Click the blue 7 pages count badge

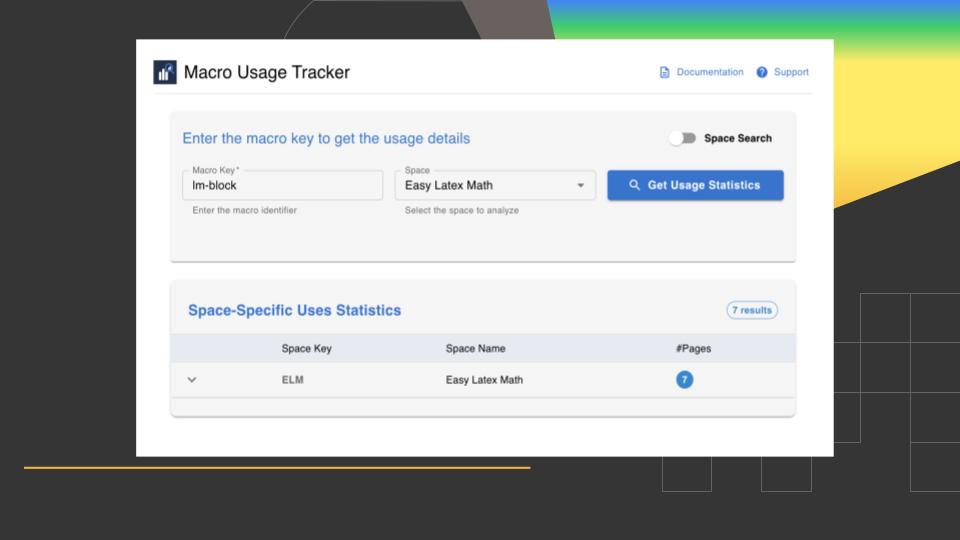(x=684, y=380)
